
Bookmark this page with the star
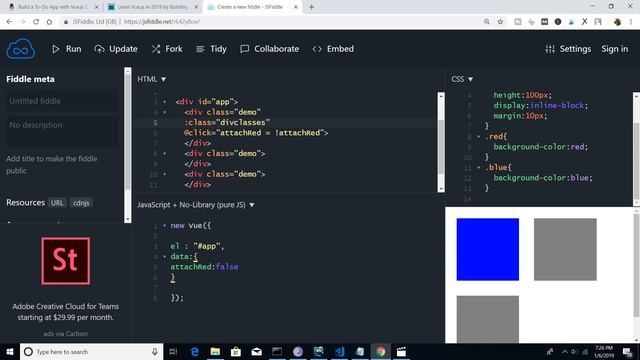(x=500, y=22)
